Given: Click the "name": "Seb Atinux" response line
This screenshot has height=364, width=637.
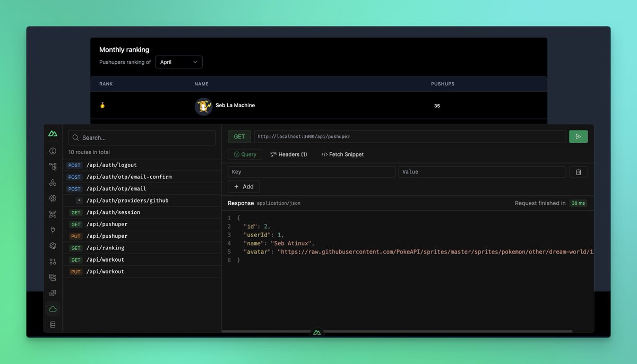Looking at the screenshot, I should pos(279,243).
